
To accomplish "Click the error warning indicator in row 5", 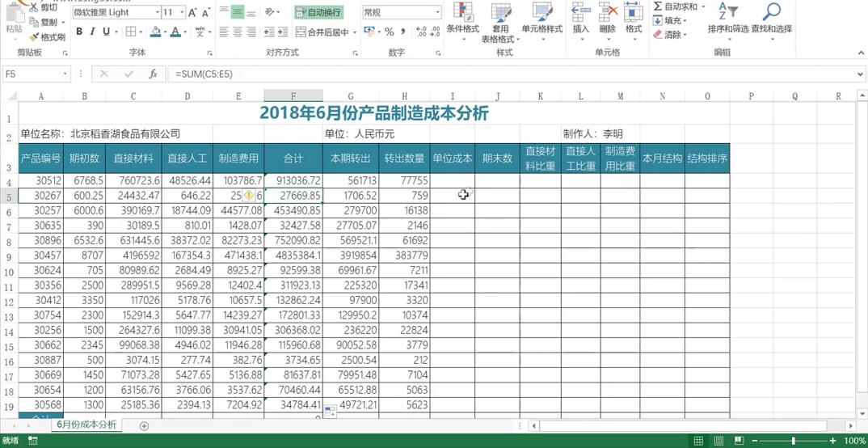I will pos(249,195).
